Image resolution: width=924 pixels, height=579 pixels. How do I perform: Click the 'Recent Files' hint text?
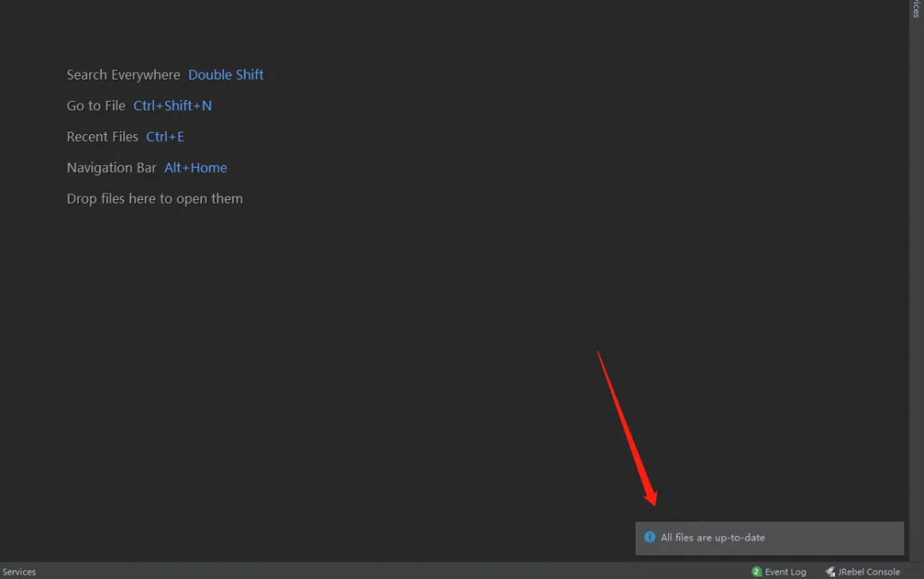[x=102, y=137]
